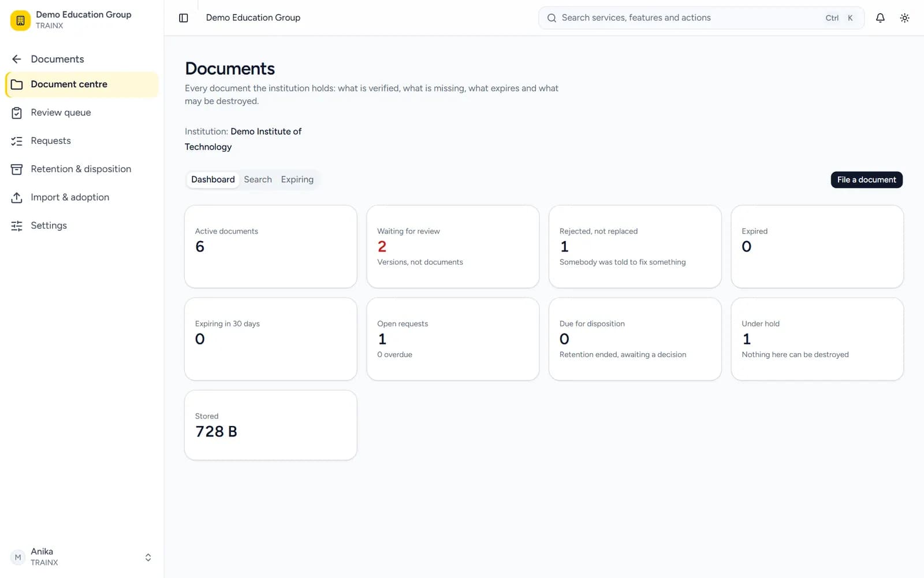Toggle the light/dark theme sun icon

[x=905, y=18]
